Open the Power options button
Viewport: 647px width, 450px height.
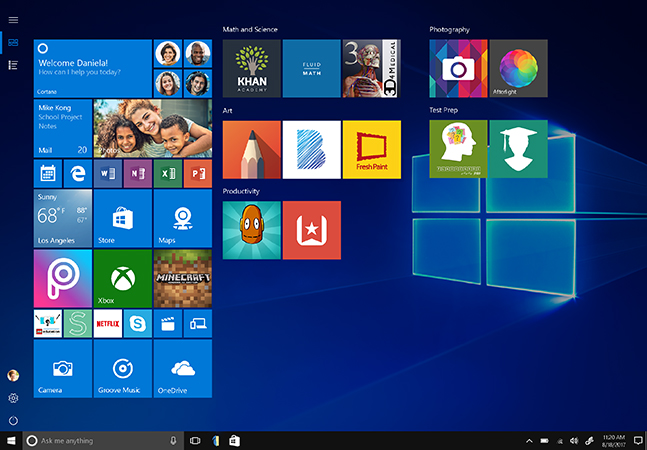(x=13, y=420)
